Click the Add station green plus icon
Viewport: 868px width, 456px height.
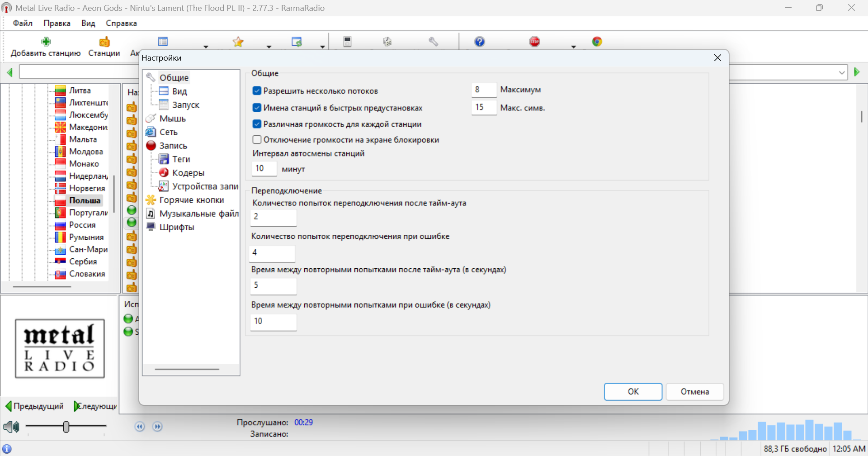pos(46,42)
